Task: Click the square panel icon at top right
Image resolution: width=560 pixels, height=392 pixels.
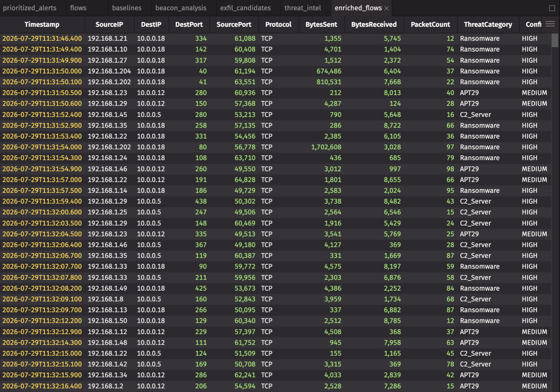Action: tap(552, 8)
